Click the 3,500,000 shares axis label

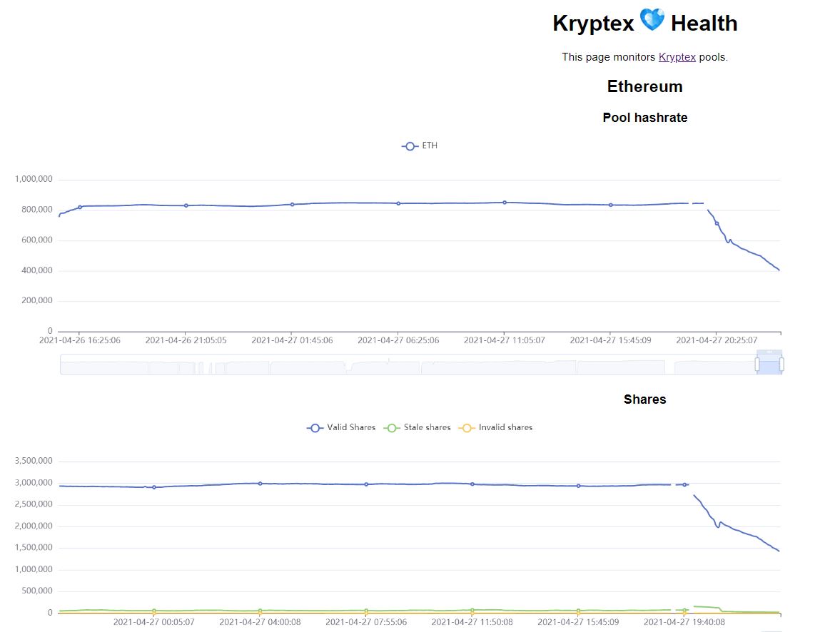tap(34, 461)
